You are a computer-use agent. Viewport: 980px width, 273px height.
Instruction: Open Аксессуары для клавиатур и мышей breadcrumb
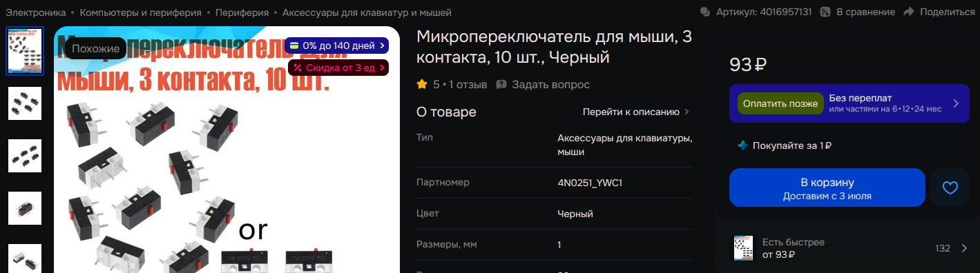pos(367,12)
